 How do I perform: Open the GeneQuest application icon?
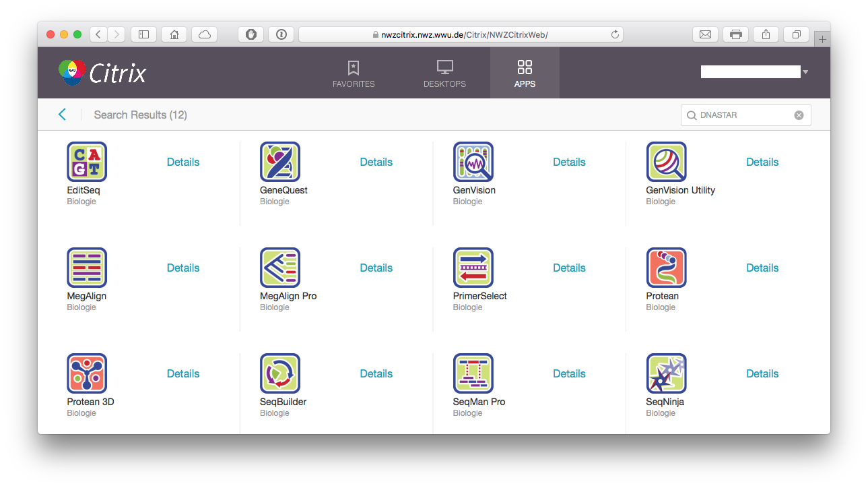280,162
